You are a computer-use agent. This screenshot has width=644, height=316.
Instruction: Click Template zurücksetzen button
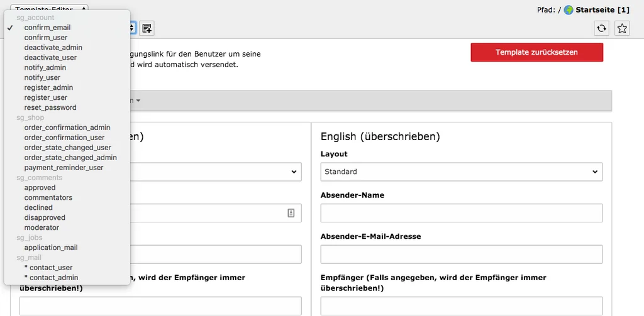pos(537,52)
